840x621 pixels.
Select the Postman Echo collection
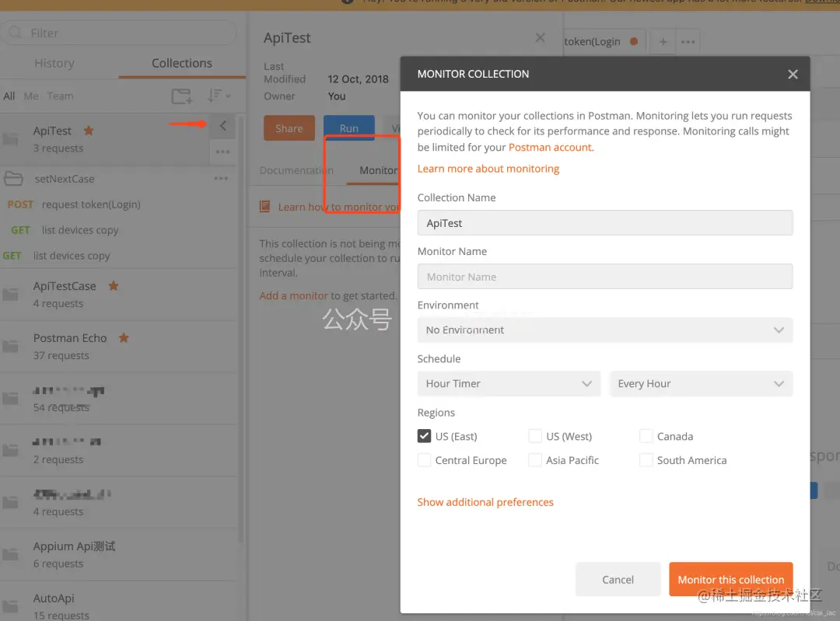click(118, 347)
